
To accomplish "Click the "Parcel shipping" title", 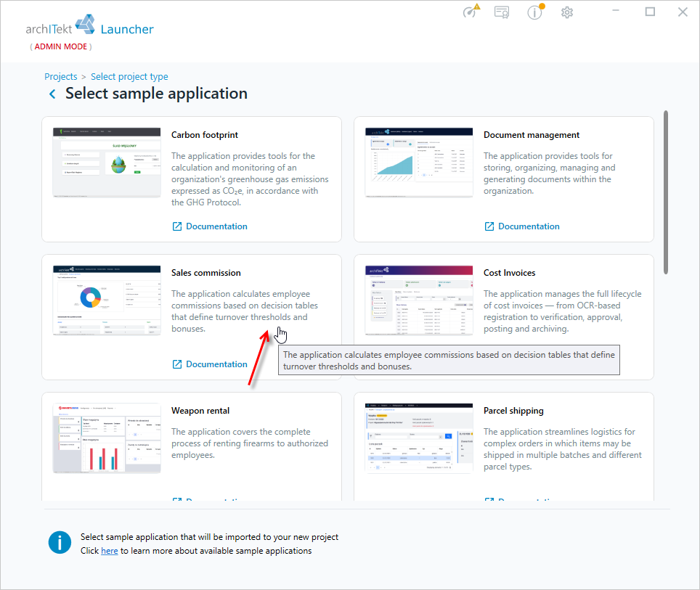I will click(x=513, y=411).
